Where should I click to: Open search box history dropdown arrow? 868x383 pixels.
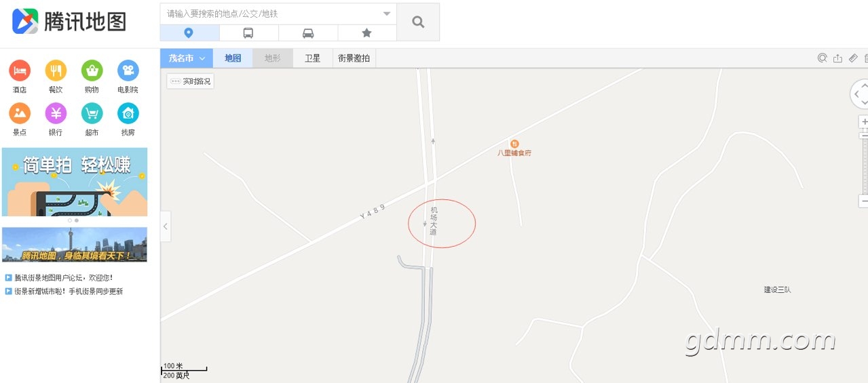click(x=387, y=14)
